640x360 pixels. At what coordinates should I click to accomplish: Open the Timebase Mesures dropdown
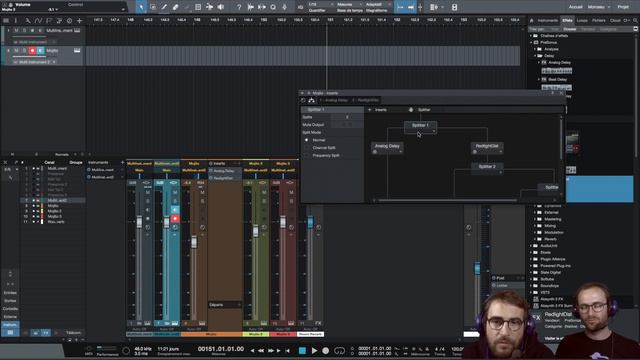[x=349, y=4]
